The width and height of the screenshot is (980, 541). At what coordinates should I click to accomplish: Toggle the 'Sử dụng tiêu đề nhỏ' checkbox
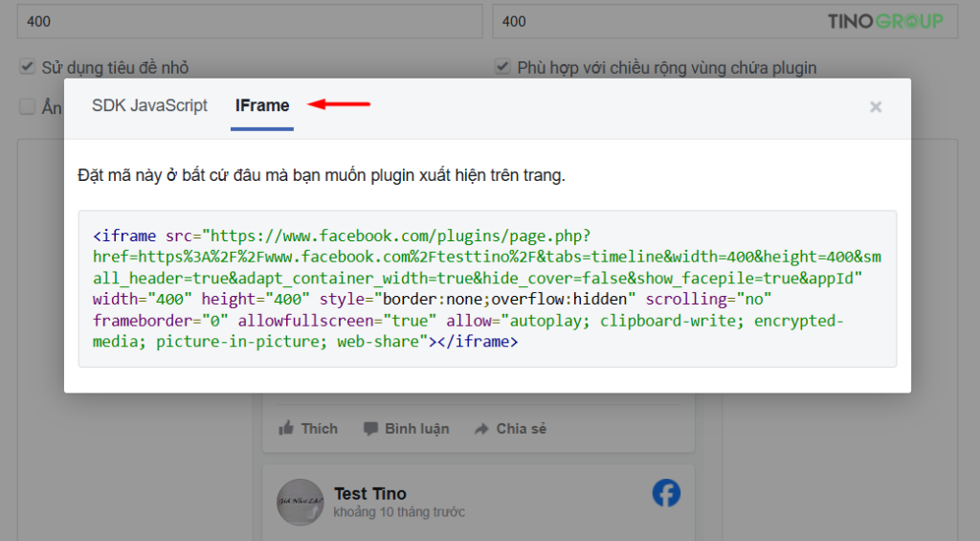coord(27,66)
